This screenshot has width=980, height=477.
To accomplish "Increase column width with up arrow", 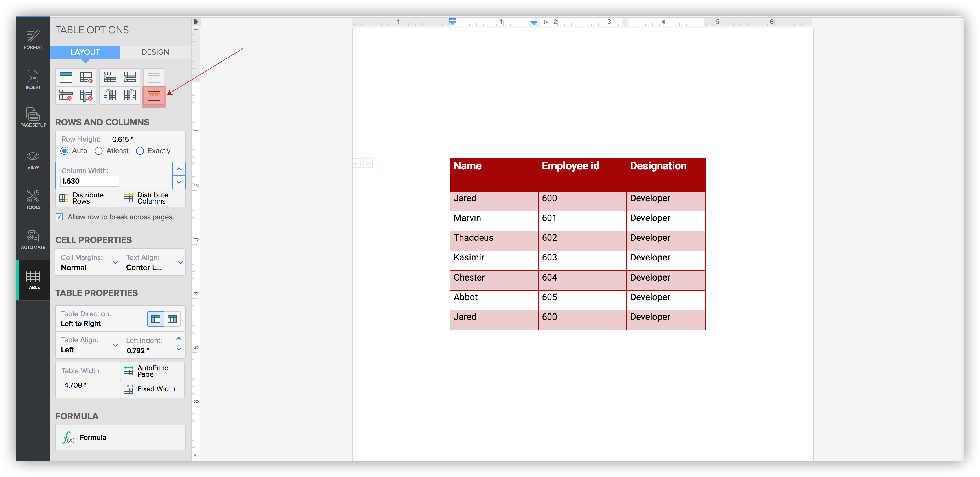I will pos(179,169).
